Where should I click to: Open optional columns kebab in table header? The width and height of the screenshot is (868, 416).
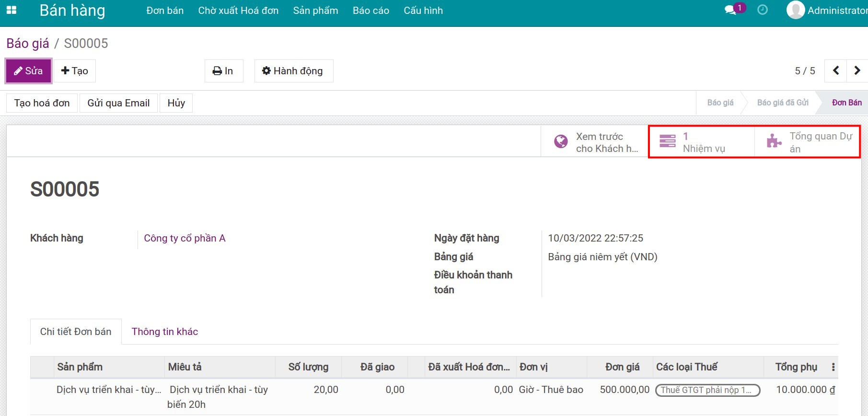(x=833, y=367)
